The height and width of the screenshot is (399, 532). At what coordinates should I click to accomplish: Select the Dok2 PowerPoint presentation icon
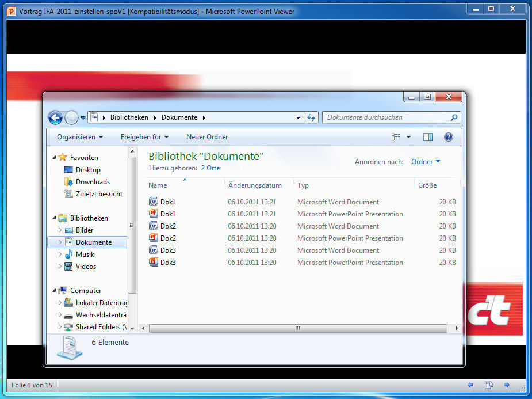(x=154, y=238)
